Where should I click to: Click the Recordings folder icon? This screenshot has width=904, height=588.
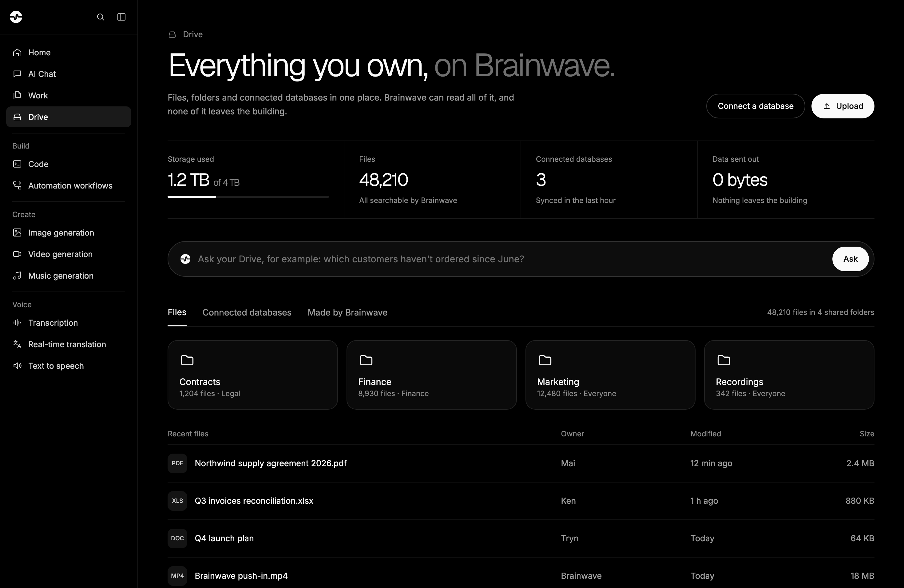[x=723, y=360]
